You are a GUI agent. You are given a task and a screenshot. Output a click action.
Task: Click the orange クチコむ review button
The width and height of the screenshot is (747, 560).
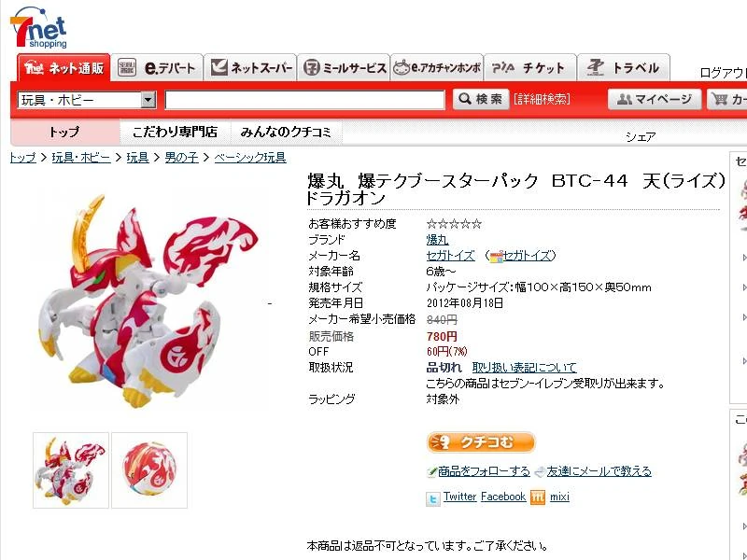[x=481, y=442]
